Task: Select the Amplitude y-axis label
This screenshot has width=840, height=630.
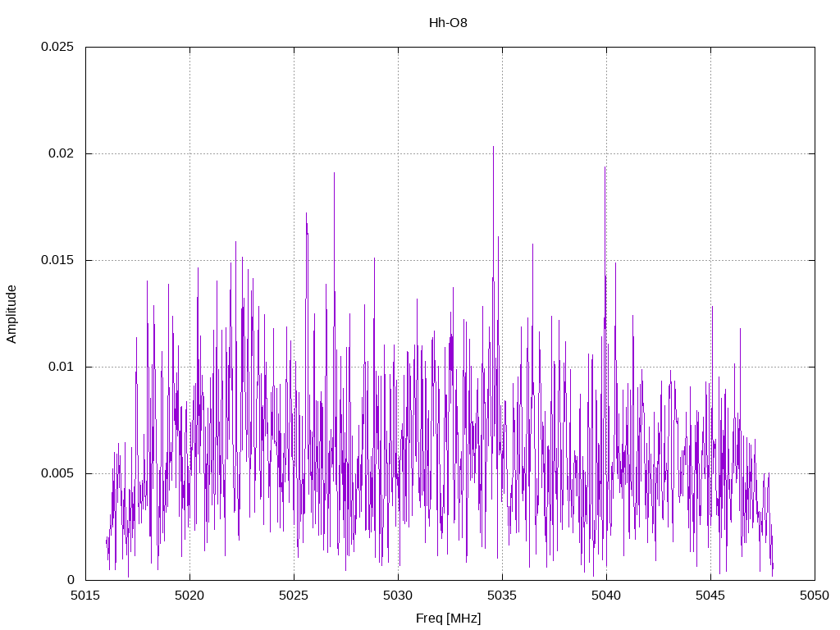Action: pos(11,314)
